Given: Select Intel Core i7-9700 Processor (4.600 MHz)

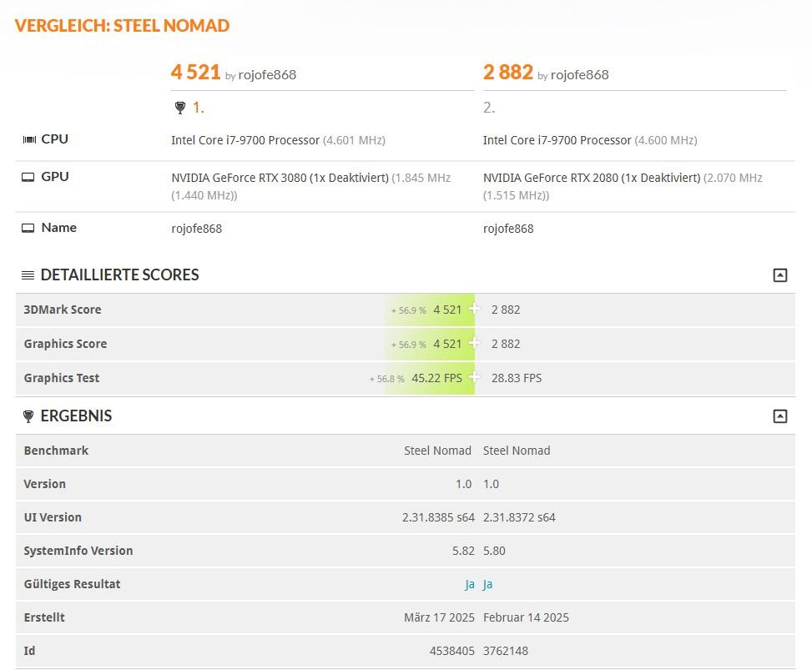Looking at the screenshot, I should [590, 140].
